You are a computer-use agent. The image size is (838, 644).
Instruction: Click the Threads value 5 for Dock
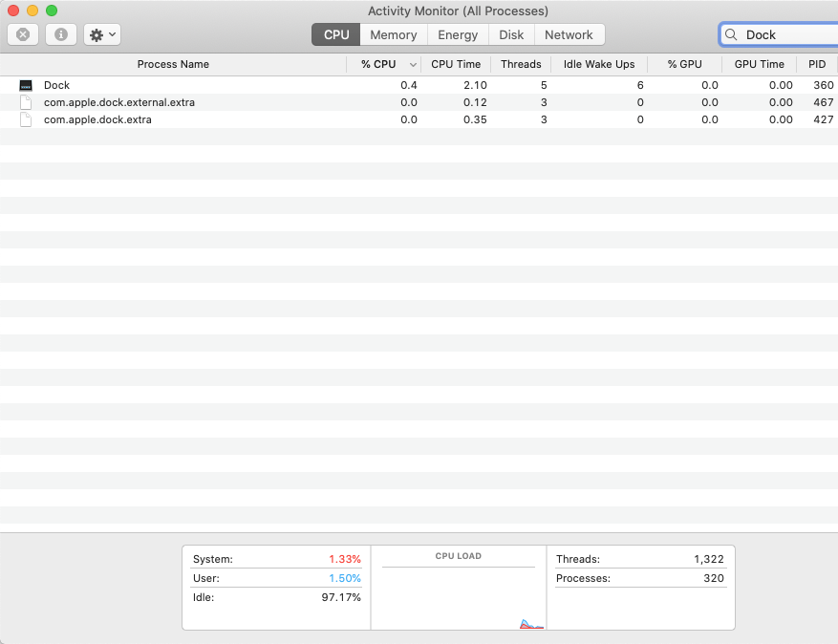(x=544, y=85)
